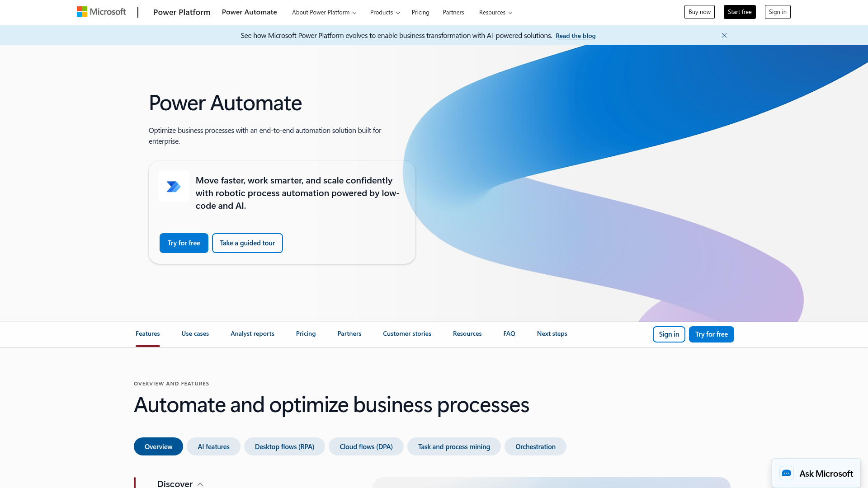Open the About Power Platform menu
Viewport: 868px width, 488px height.
[x=323, y=12]
